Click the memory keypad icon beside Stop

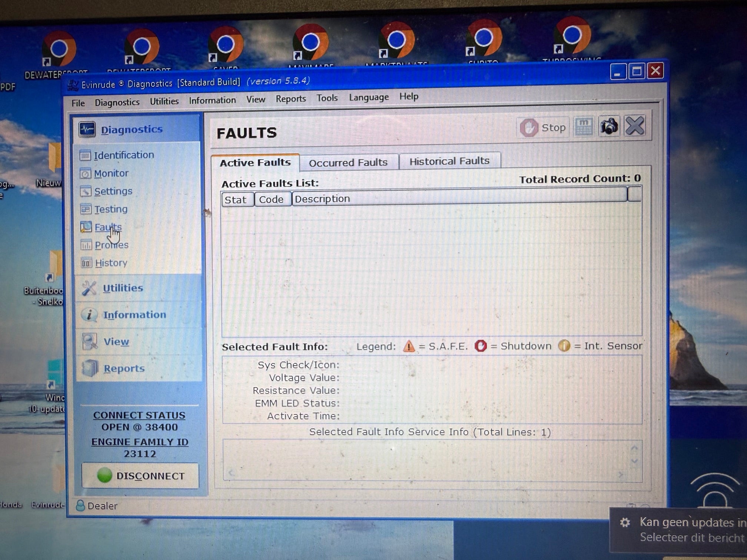pos(583,127)
